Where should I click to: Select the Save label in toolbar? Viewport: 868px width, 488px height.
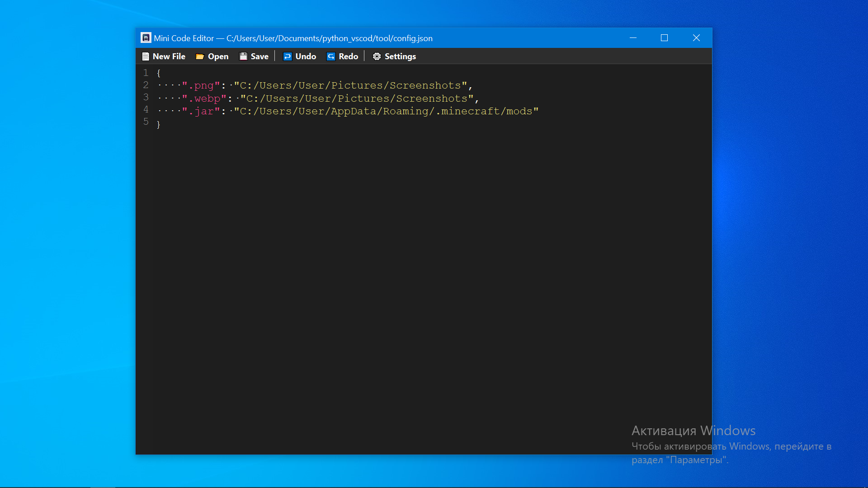pyautogui.click(x=259, y=56)
